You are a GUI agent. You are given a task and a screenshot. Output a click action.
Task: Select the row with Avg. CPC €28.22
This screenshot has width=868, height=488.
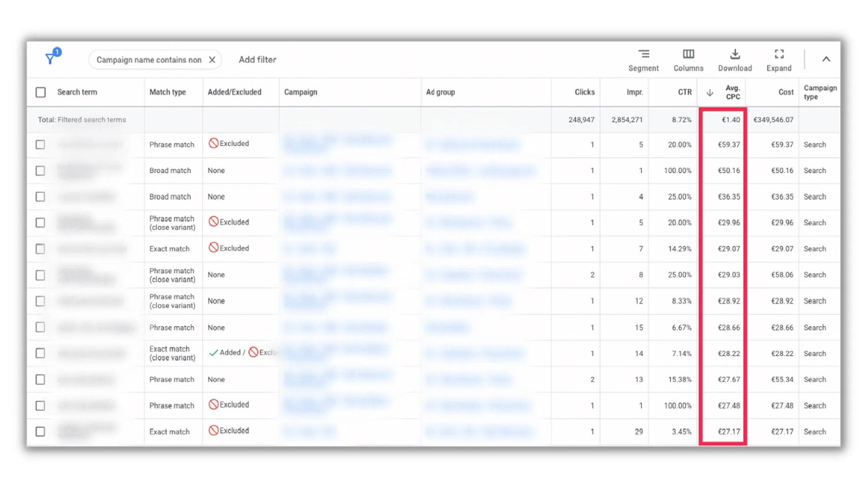(x=40, y=353)
